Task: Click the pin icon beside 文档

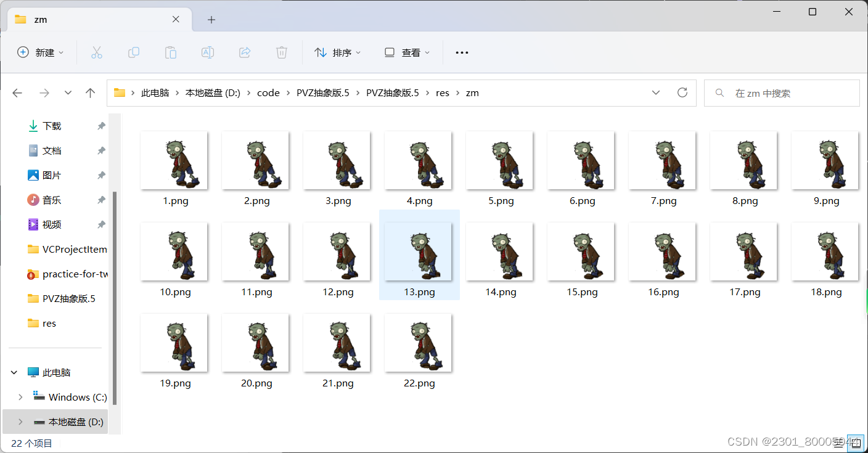Action: coord(101,150)
